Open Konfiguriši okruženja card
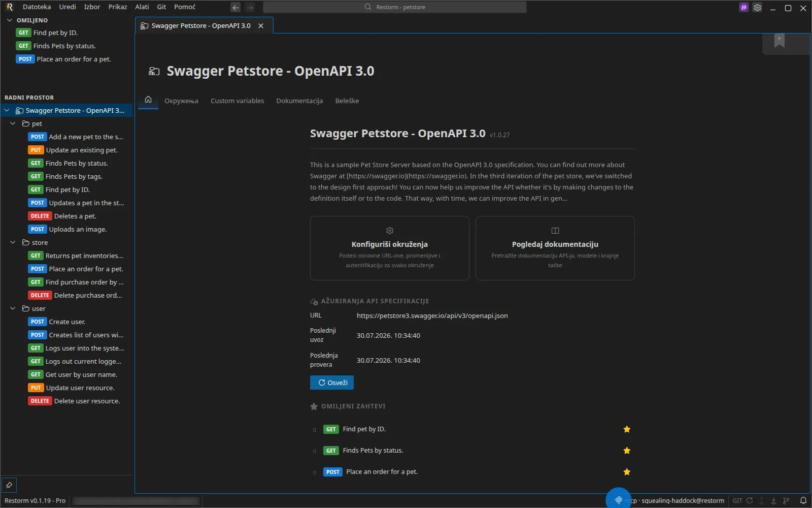812x508 pixels. 390,248
